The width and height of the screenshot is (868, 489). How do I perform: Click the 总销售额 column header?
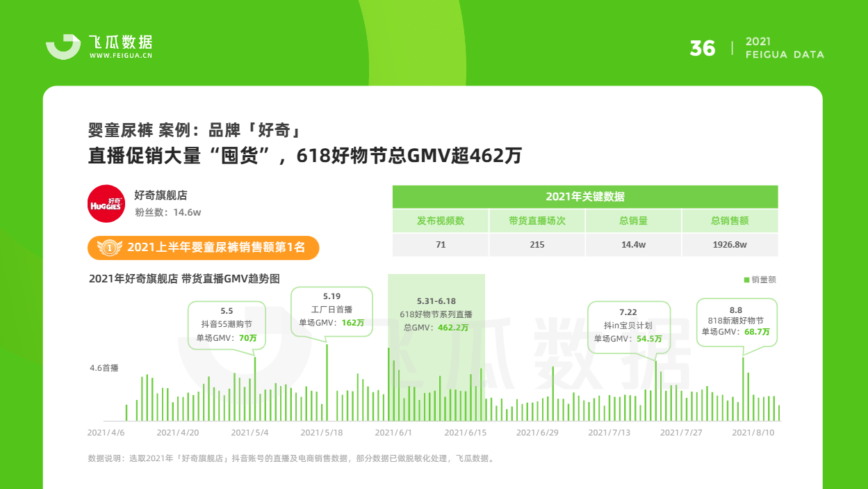click(x=730, y=221)
